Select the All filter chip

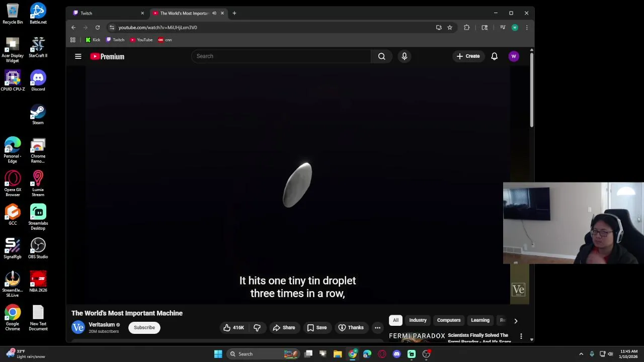pos(396,320)
